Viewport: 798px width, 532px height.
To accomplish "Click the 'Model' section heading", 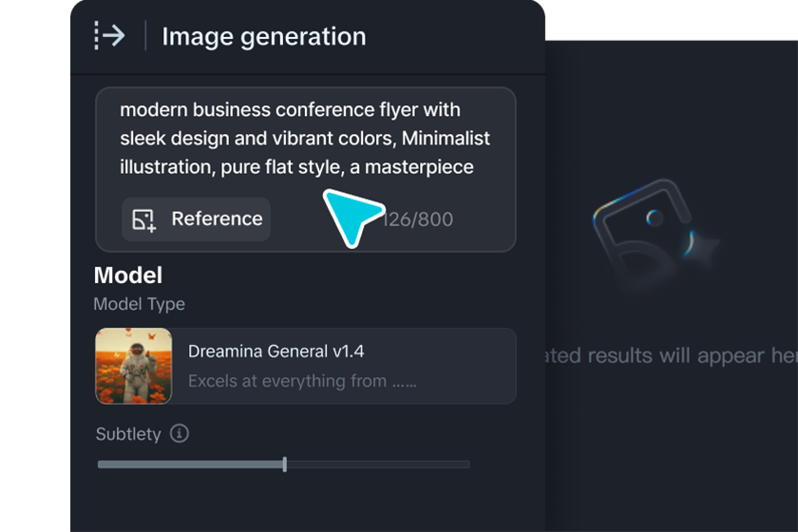I will click(128, 275).
